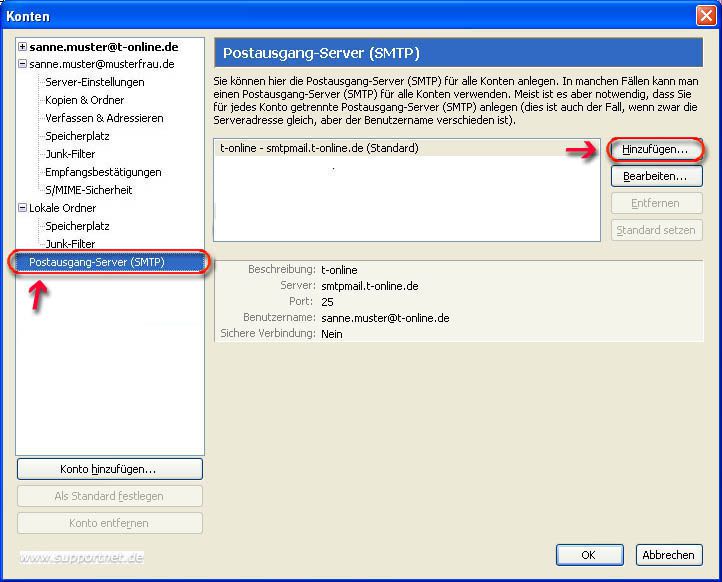Click Als Standard festlegen button
The height and width of the screenshot is (582, 722).
click(110, 496)
